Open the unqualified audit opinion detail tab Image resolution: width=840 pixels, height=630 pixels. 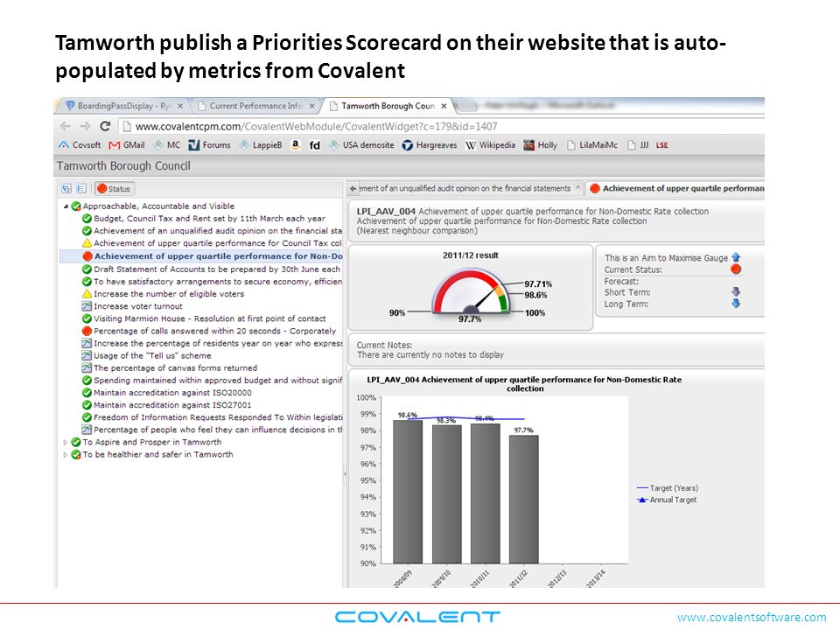[x=465, y=189]
